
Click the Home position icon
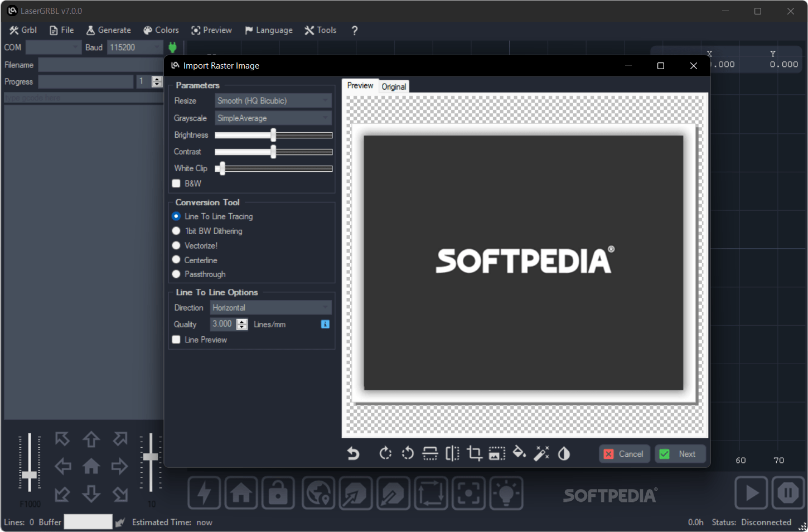(x=241, y=493)
